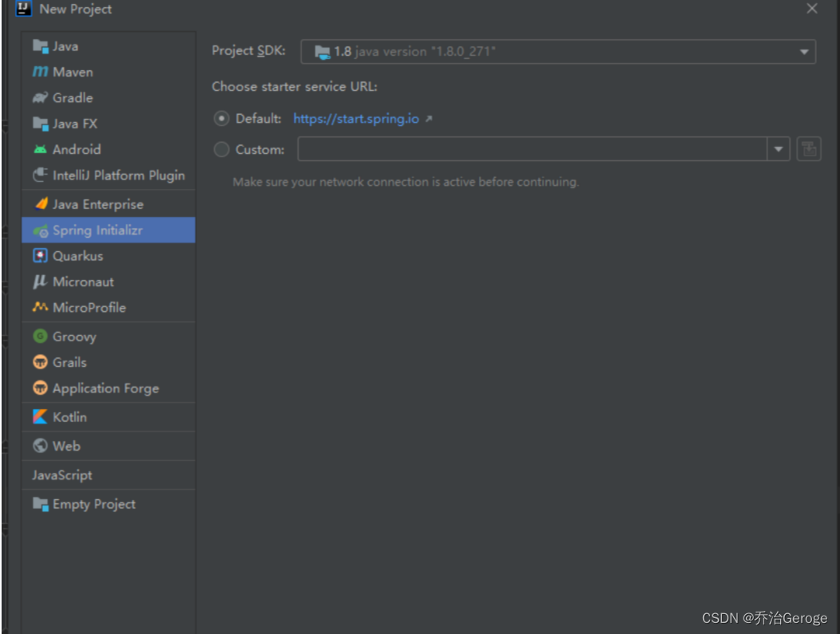Click the browse icon beside Custom URL field
Image resolution: width=840 pixels, height=634 pixels.
pyautogui.click(x=809, y=149)
